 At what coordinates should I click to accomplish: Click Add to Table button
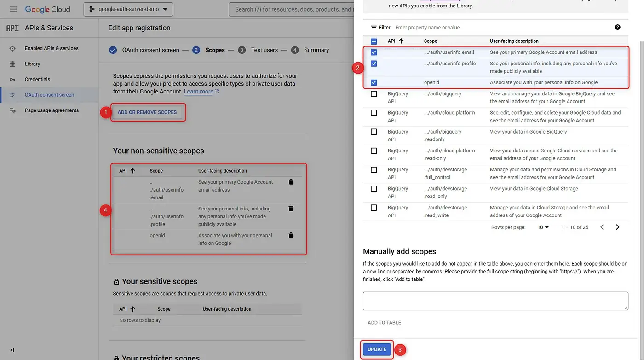[x=385, y=323]
